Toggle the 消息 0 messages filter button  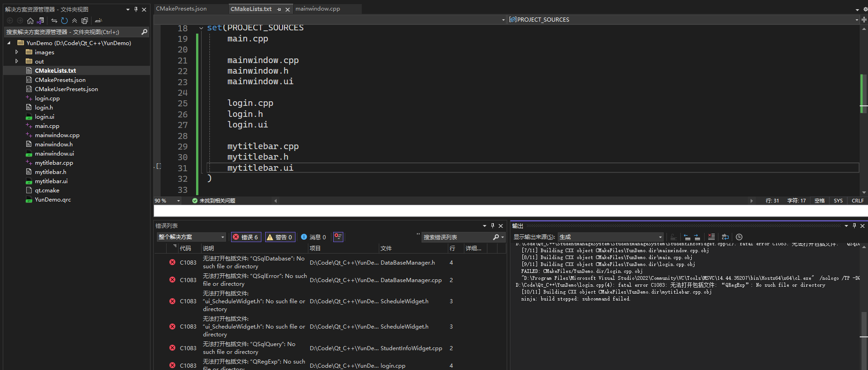click(313, 237)
